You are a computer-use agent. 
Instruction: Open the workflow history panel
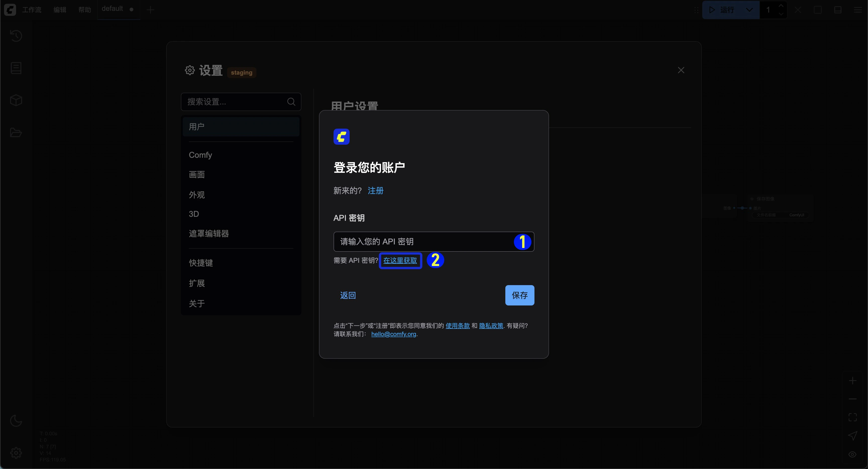tap(16, 35)
